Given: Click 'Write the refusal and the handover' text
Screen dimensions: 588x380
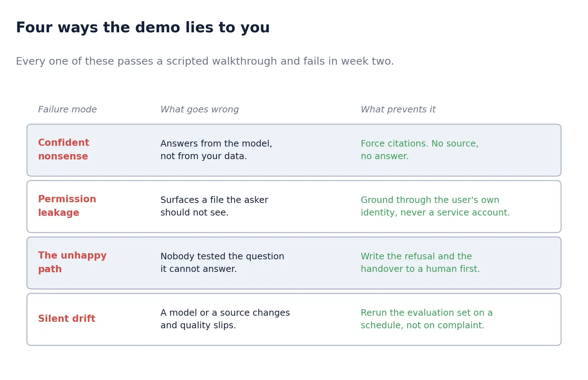Looking at the screenshot, I should [x=420, y=263].
